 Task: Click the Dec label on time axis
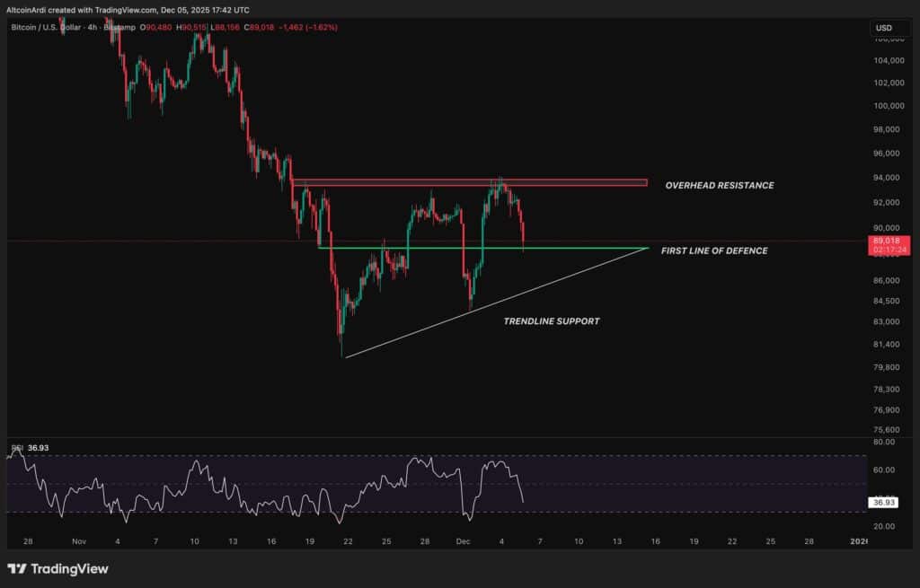pos(463,541)
